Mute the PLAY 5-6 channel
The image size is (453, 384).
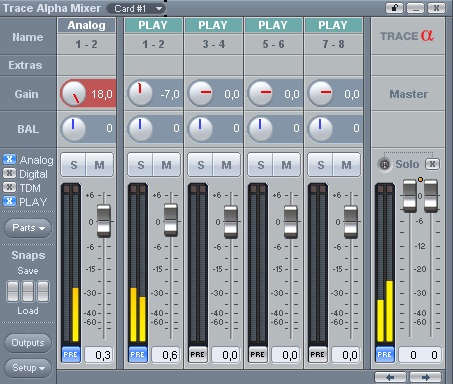point(287,165)
